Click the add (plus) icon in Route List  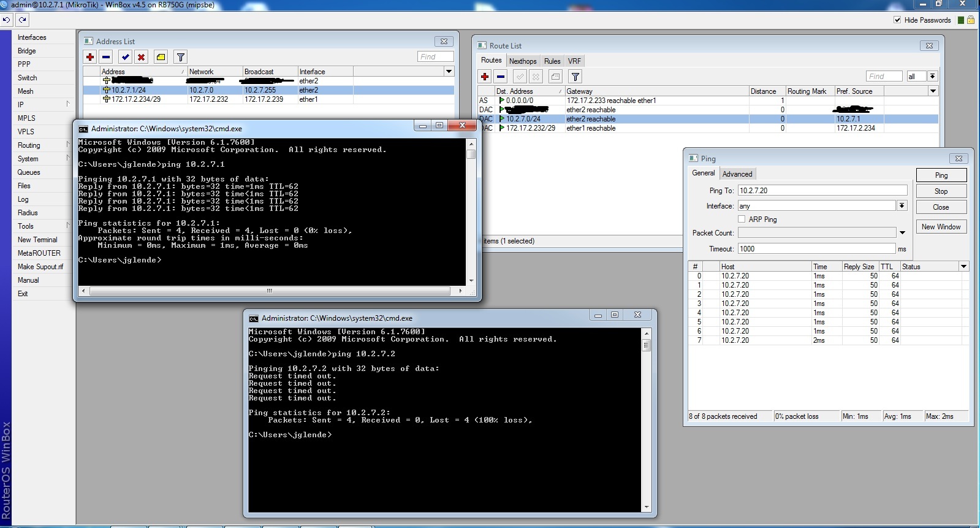pyautogui.click(x=485, y=77)
